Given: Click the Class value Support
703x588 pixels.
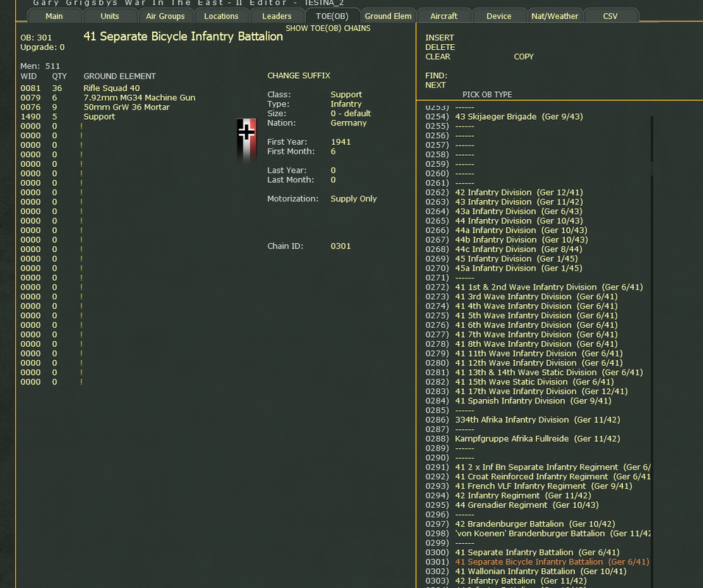Looking at the screenshot, I should (346, 94).
